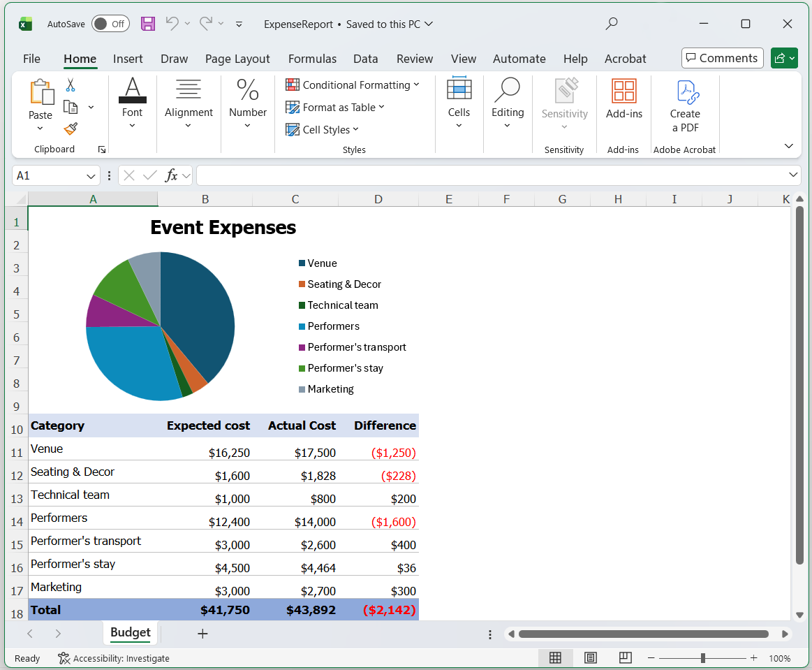Click the Cancel X in formula bar

tap(129, 175)
